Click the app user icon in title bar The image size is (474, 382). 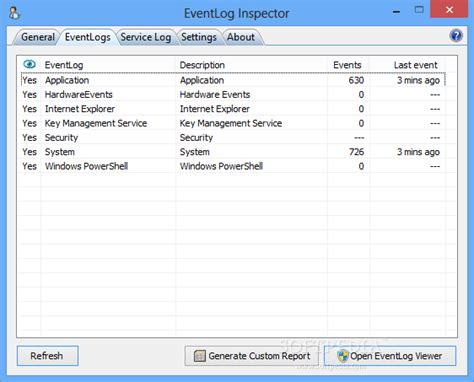pyautogui.click(x=14, y=13)
